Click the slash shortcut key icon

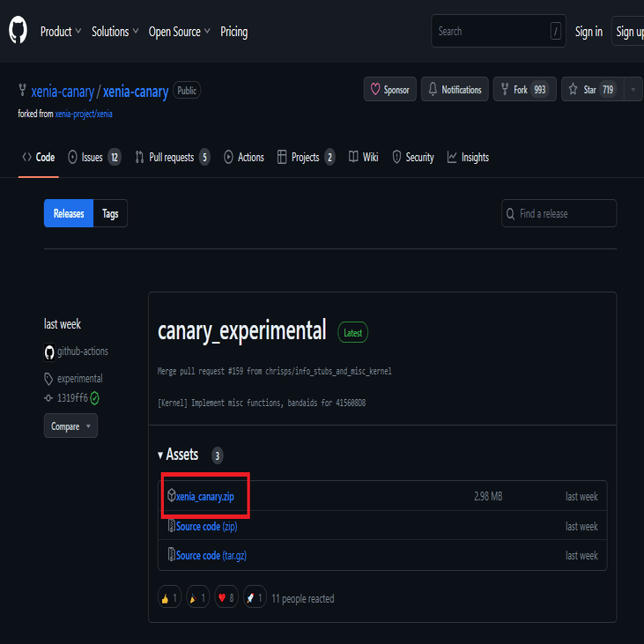555,31
